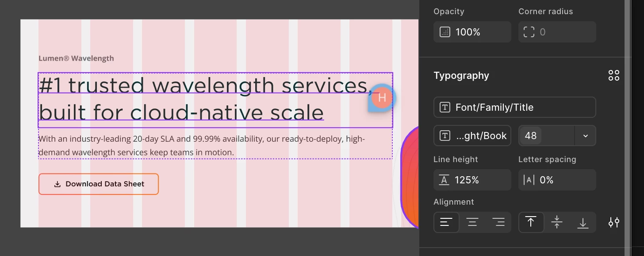
Task: Align text right
Action: pyautogui.click(x=498, y=222)
